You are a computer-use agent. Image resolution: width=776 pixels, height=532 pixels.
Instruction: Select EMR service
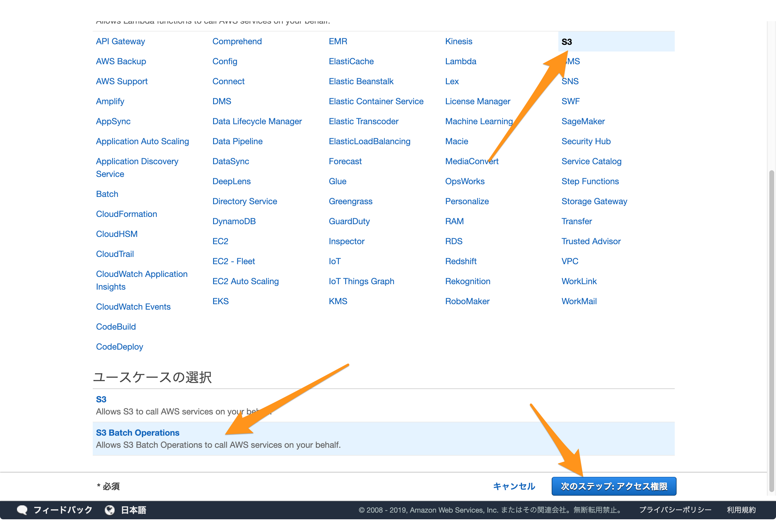[x=338, y=42]
